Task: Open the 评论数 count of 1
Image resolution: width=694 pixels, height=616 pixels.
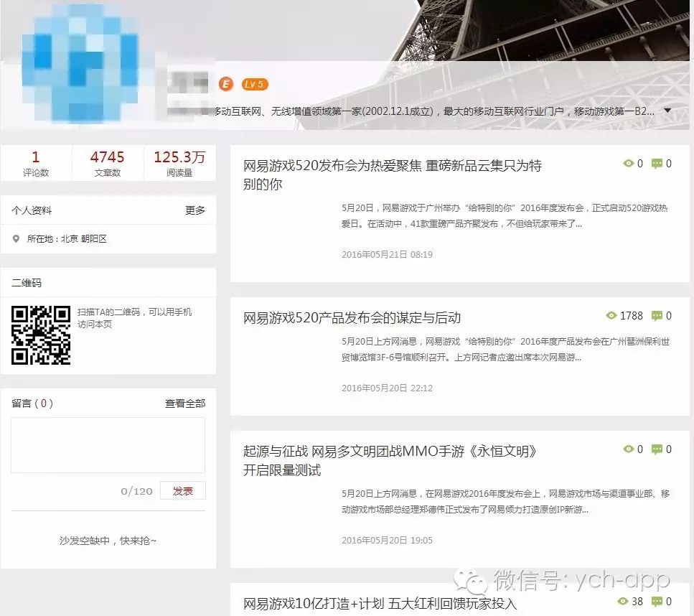Action: [36, 163]
